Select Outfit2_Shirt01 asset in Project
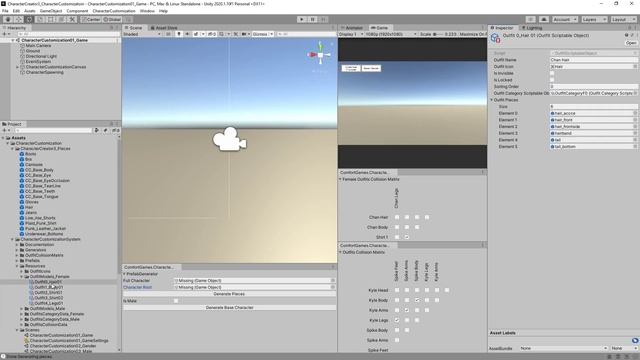 coord(48,292)
